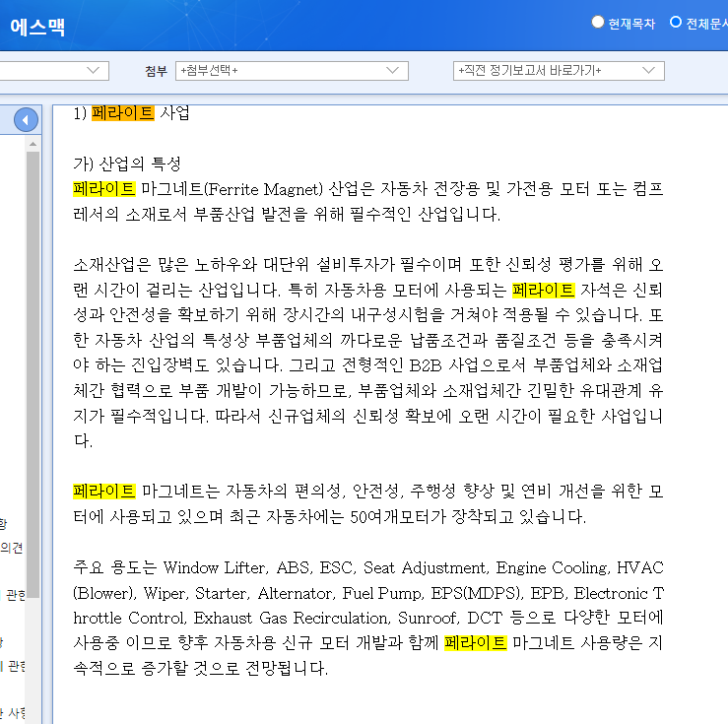Click the 에스맥 company title in the header
This screenshot has height=724, width=728.
[37, 27]
